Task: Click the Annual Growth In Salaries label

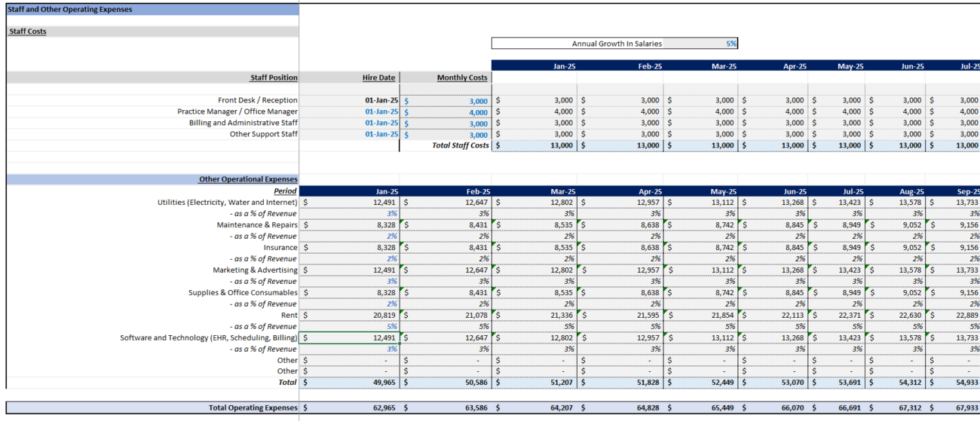Action: point(617,44)
